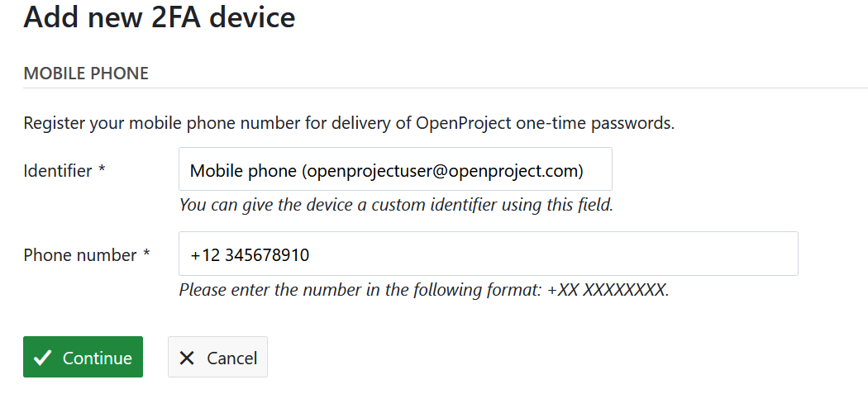Focus the Identifier text field
Screen dimensions: 868x394
coord(395,170)
